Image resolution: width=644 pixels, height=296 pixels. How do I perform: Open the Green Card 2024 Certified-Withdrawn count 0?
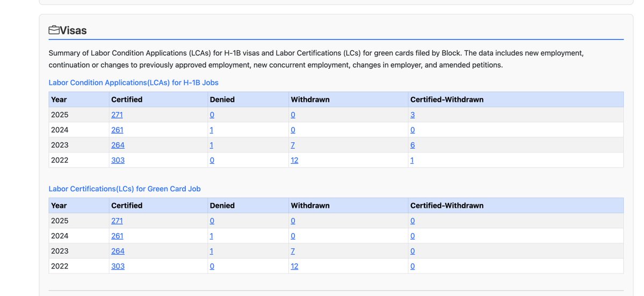tap(413, 236)
